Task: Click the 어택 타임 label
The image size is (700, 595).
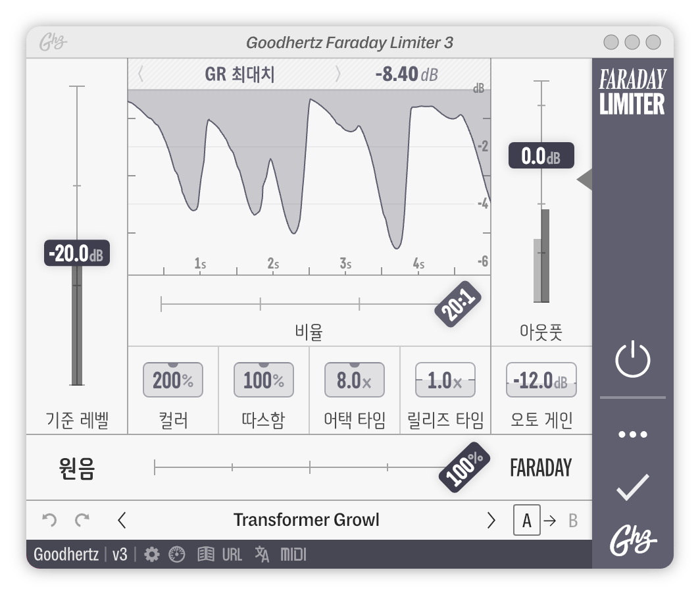Action: [x=355, y=420]
